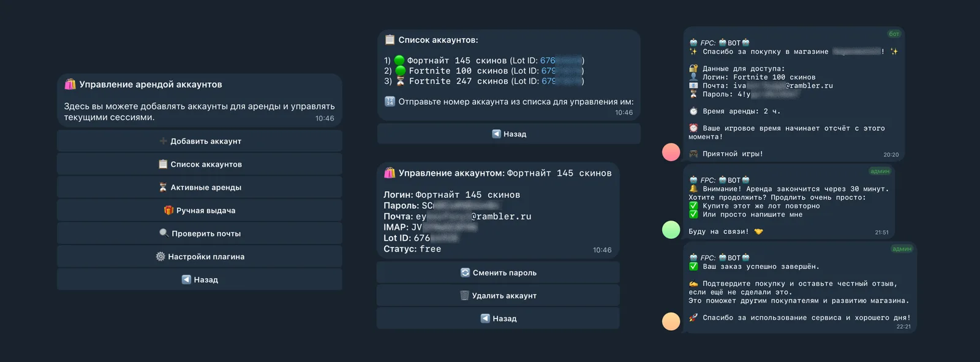Click the gift icon on Ручная выдача
The width and height of the screenshot is (980, 362).
click(x=169, y=210)
